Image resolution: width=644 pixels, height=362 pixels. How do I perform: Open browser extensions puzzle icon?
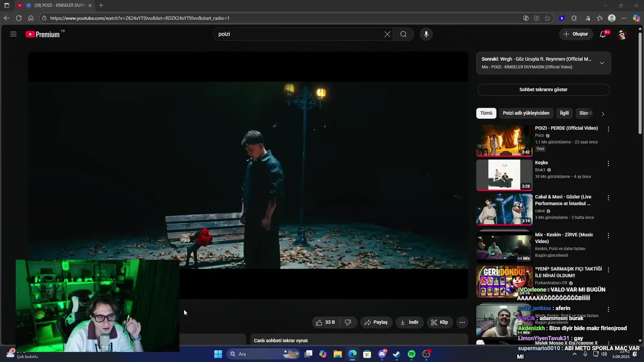point(574,18)
